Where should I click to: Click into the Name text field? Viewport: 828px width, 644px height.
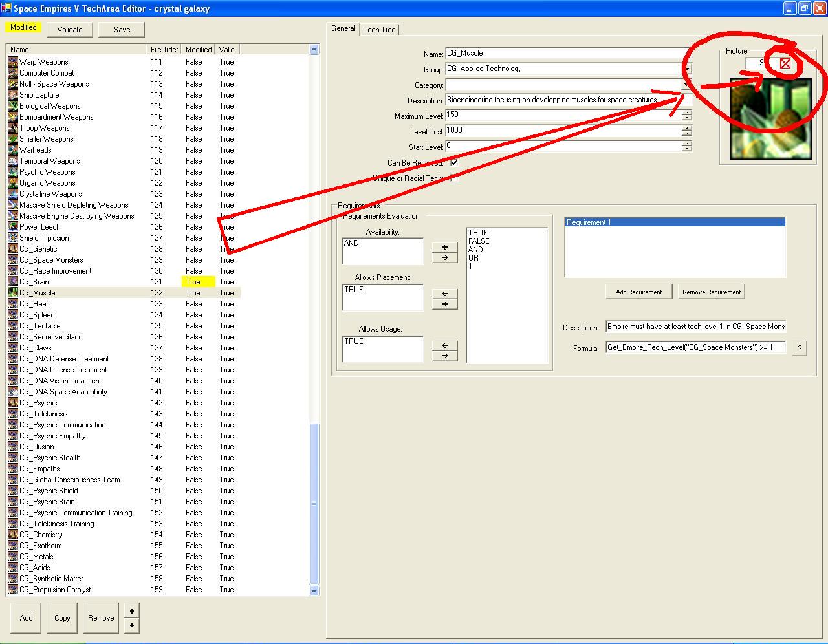click(563, 54)
